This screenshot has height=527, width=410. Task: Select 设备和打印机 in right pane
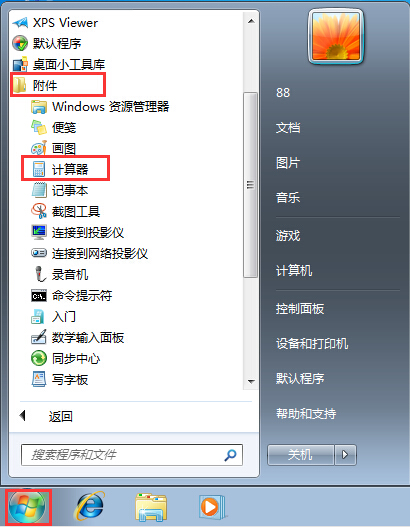click(x=312, y=343)
